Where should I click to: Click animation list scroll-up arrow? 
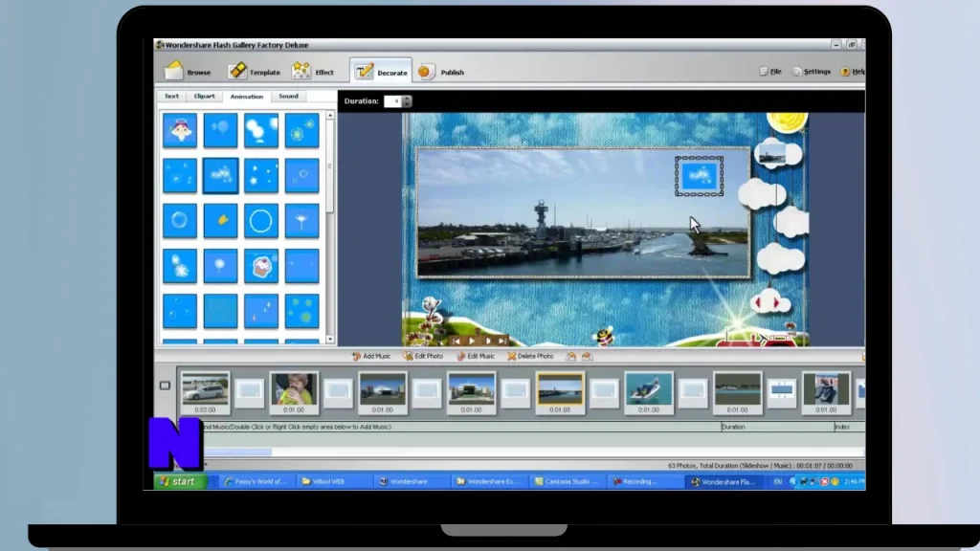pyautogui.click(x=330, y=116)
